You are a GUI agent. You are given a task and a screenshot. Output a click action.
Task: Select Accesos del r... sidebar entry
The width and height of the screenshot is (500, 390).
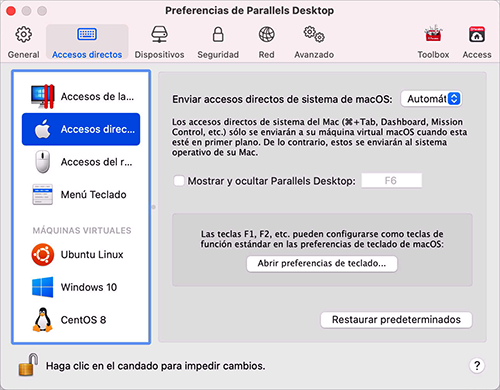pos(81,162)
